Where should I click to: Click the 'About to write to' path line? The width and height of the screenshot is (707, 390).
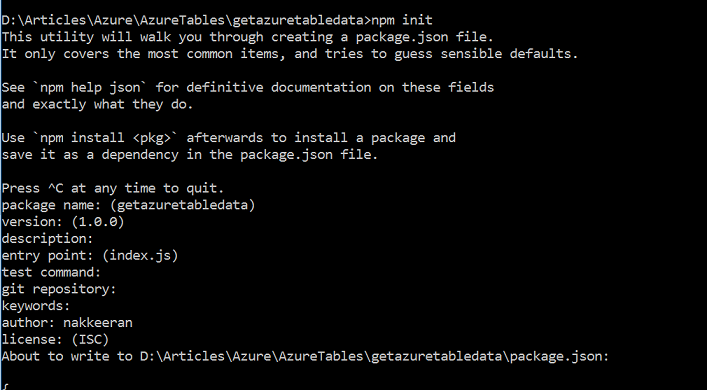coord(305,357)
